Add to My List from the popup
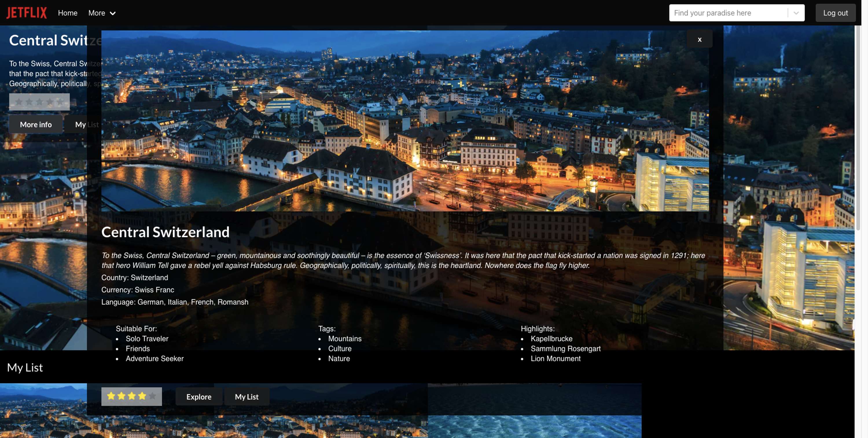 click(247, 397)
